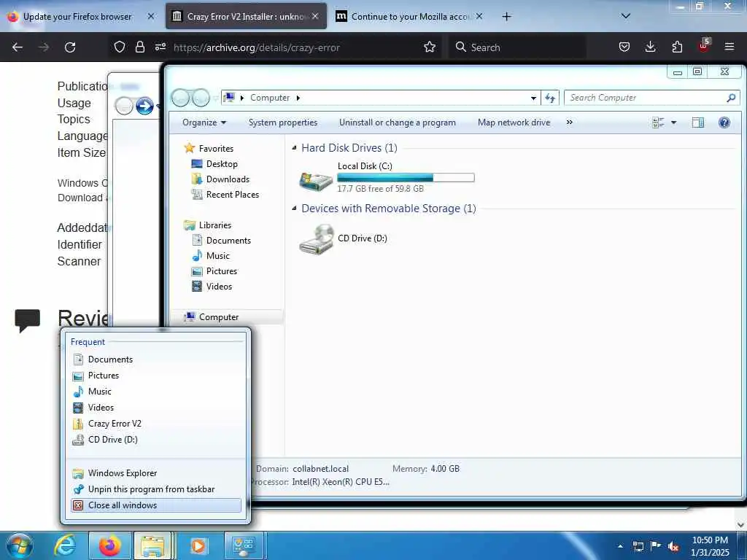The image size is (747, 560).
Task: List all tabs dropdown arrow in Firefox
Action: [626, 16]
